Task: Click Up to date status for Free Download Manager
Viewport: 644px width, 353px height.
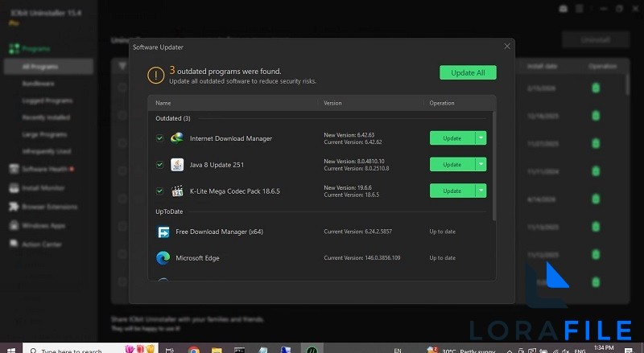Action: 442,232
